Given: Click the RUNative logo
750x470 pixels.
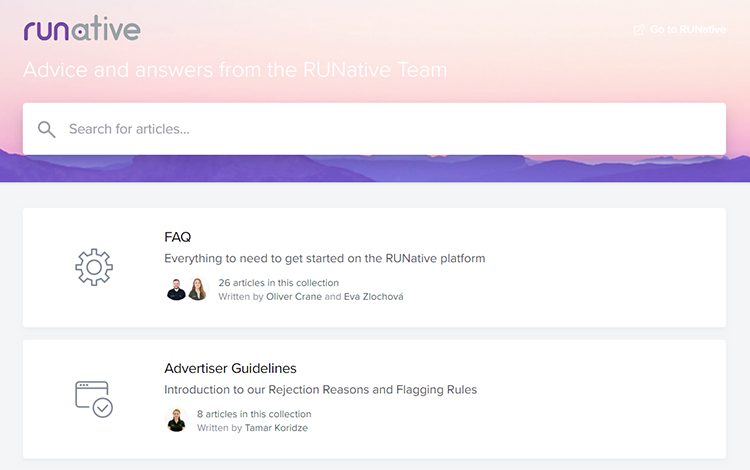Looking at the screenshot, I should pos(82,28).
